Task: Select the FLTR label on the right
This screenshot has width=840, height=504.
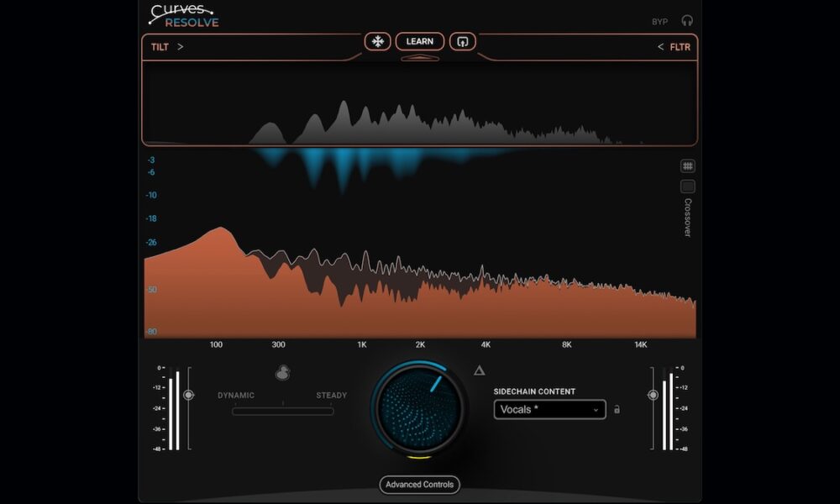Action: pyautogui.click(x=680, y=47)
